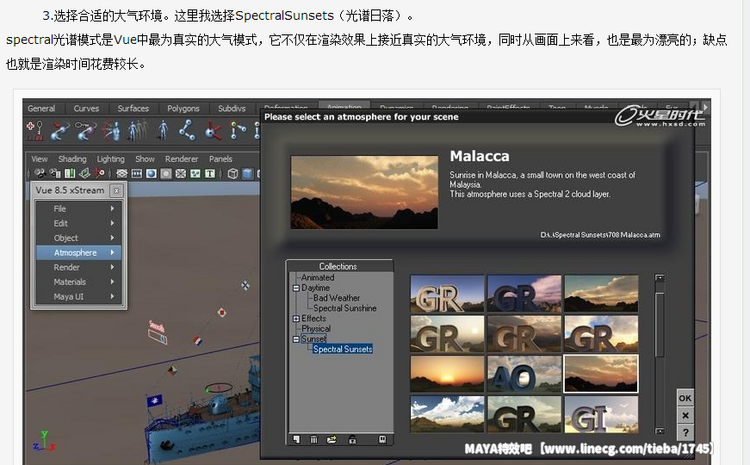Select Spectral Sunshine collection

point(344,309)
